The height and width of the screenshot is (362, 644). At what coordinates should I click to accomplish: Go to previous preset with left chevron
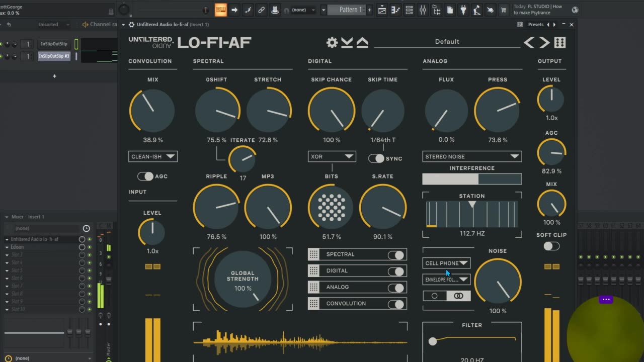pos(529,43)
